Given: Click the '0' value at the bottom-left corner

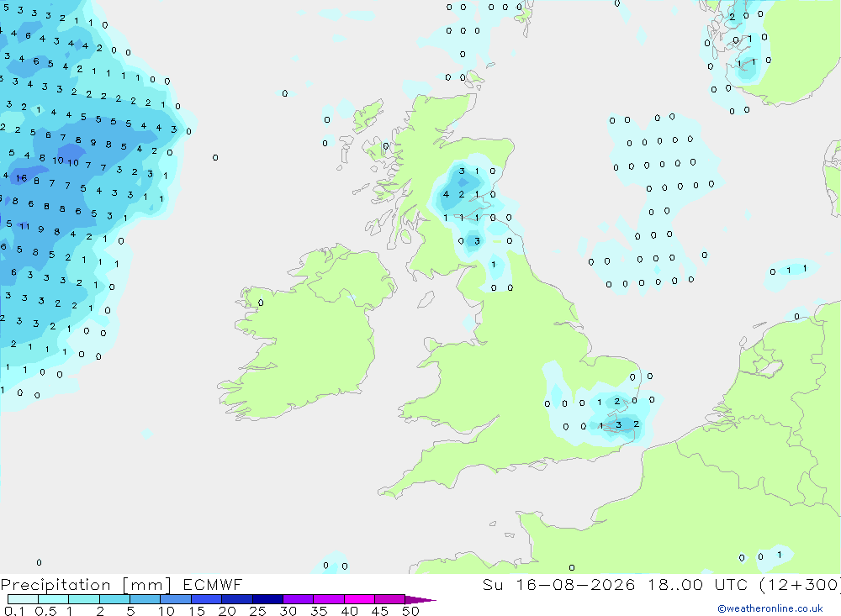Looking at the screenshot, I should click(40, 562).
